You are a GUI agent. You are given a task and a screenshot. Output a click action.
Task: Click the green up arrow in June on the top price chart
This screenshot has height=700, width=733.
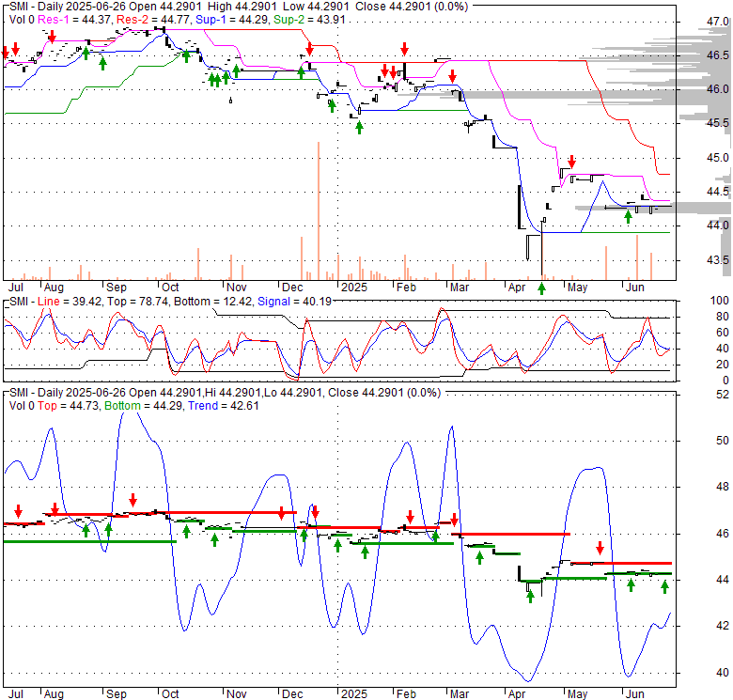click(x=628, y=217)
